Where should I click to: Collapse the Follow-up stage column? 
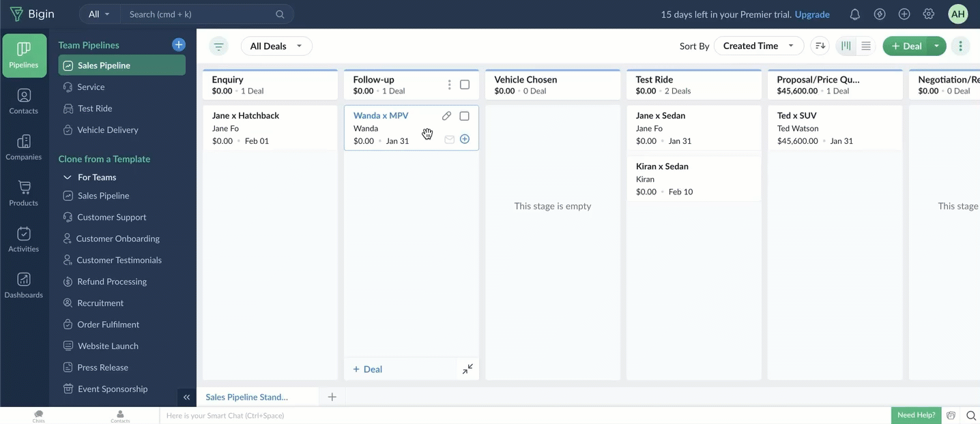[467, 369]
